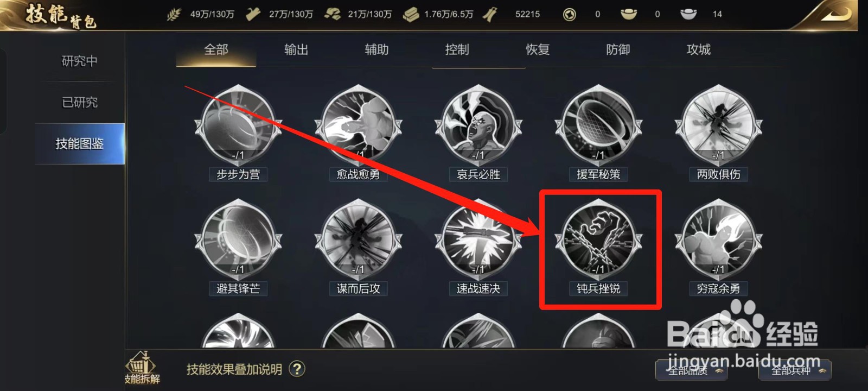Open the 避其锋芒 skill icon
This screenshot has width=868, height=391.
coord(238,241)
